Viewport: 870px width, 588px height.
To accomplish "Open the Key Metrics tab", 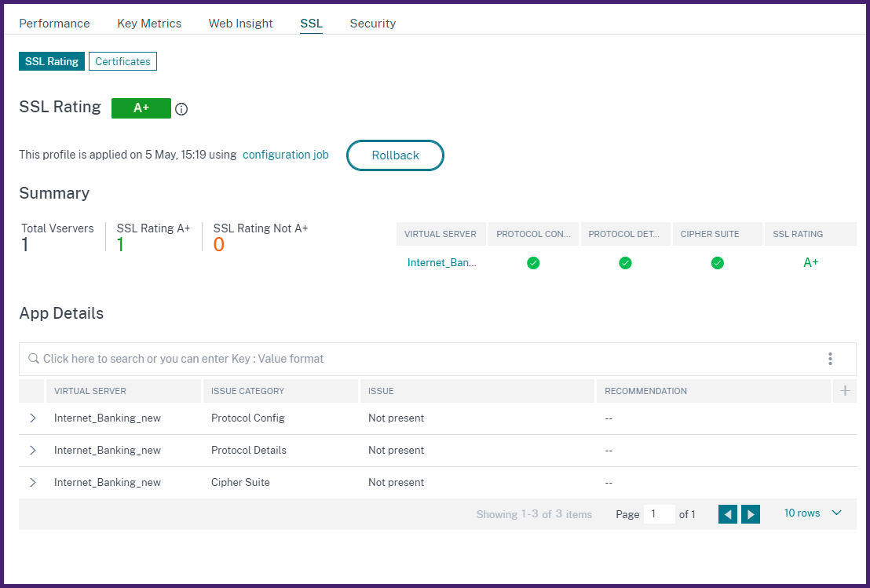I will [x=149, y=24].
